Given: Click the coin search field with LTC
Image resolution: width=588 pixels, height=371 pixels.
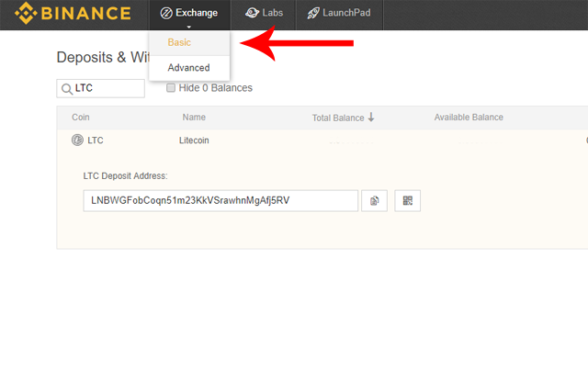Looking at the screenshot, I should (100, 88).
